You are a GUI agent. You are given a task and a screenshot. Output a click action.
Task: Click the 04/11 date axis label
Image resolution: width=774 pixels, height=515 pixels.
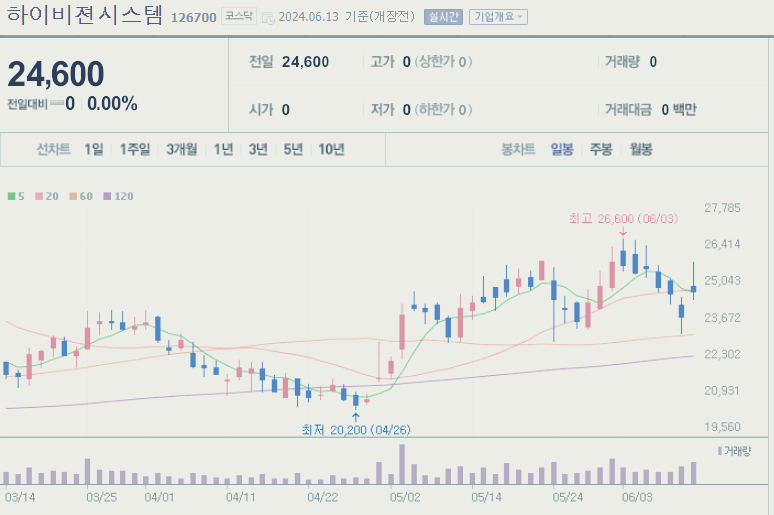click(x=240, y=497)
